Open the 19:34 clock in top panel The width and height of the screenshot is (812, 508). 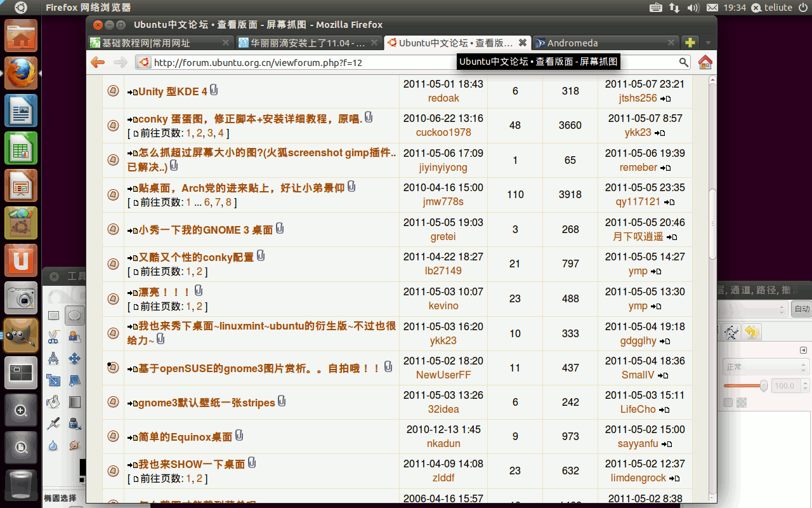(x=735, y=8)
